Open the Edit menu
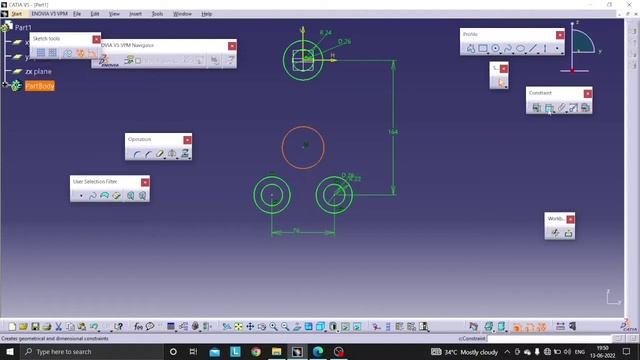 click(95, 14)
